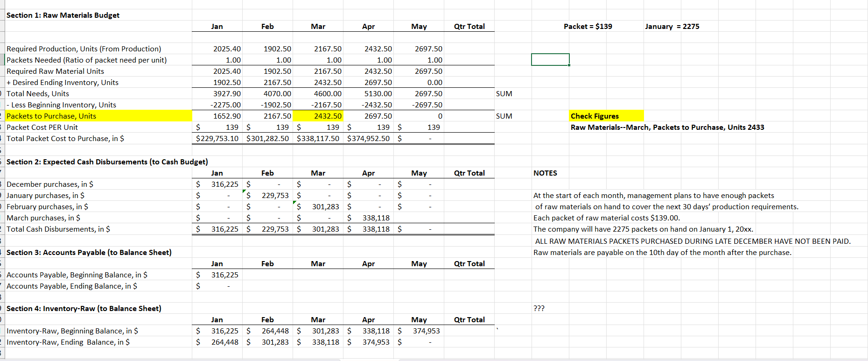Click the NOTES heading cell
This screenshot has height=361, width=868.
click(545, 173)
